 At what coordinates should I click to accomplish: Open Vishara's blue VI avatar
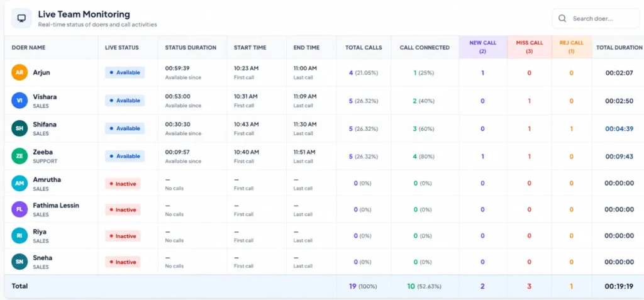(19, 100)
